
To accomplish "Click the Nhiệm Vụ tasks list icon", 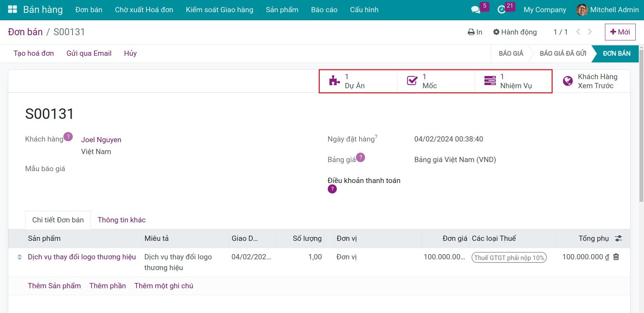I will click(x=490, y=81).
